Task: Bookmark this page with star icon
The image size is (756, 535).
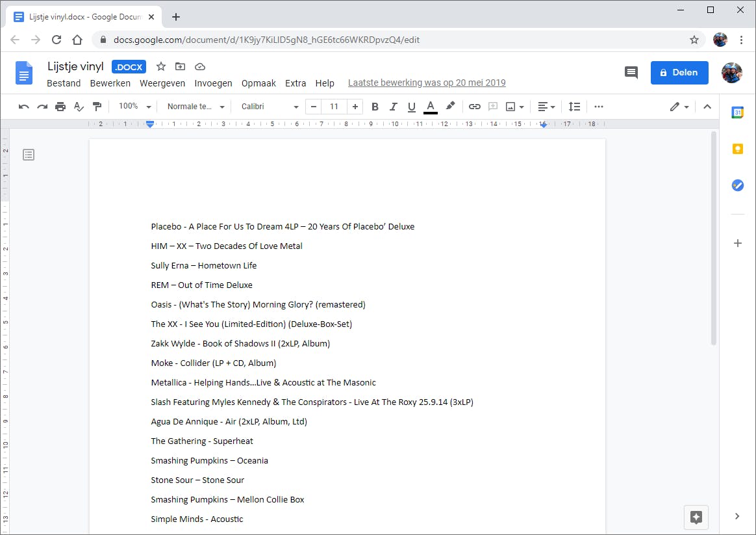Action: pyautogui.click(x=694, y=40)
